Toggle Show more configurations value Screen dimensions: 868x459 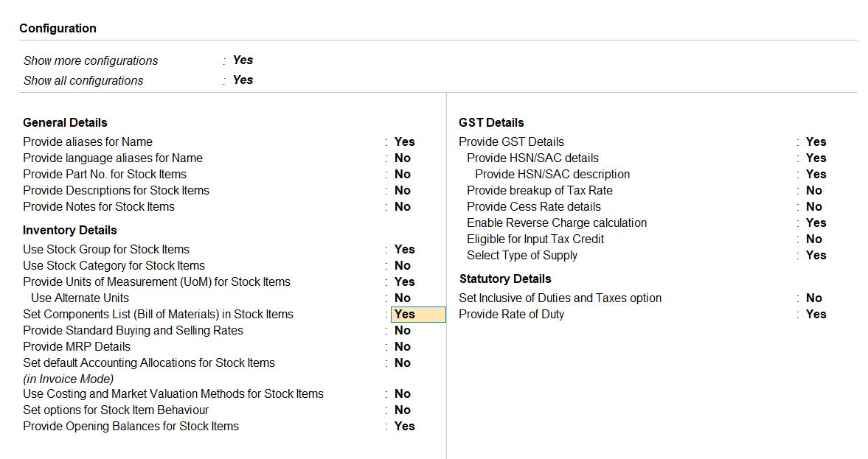tap(243, 60)
